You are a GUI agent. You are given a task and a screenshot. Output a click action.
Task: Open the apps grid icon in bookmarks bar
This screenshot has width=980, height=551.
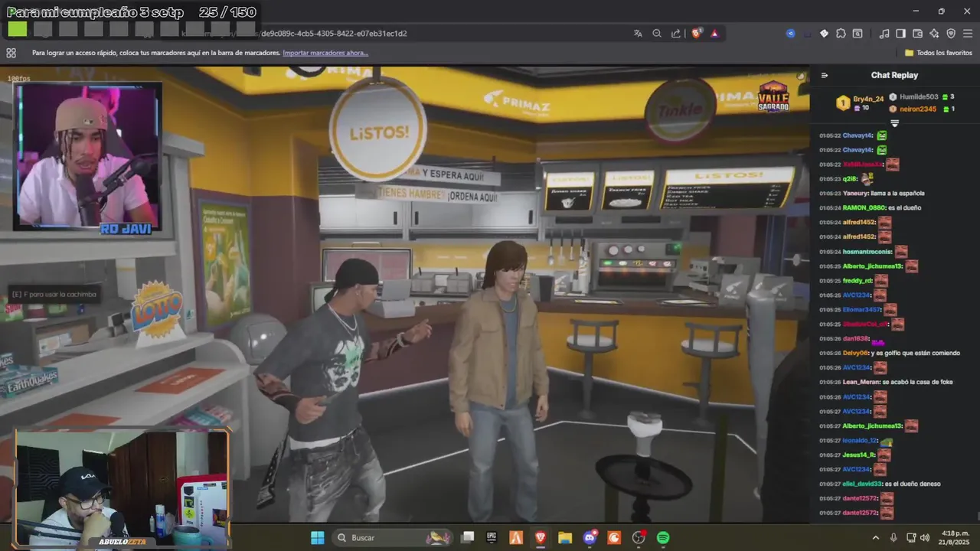click(x=11, y=53)
